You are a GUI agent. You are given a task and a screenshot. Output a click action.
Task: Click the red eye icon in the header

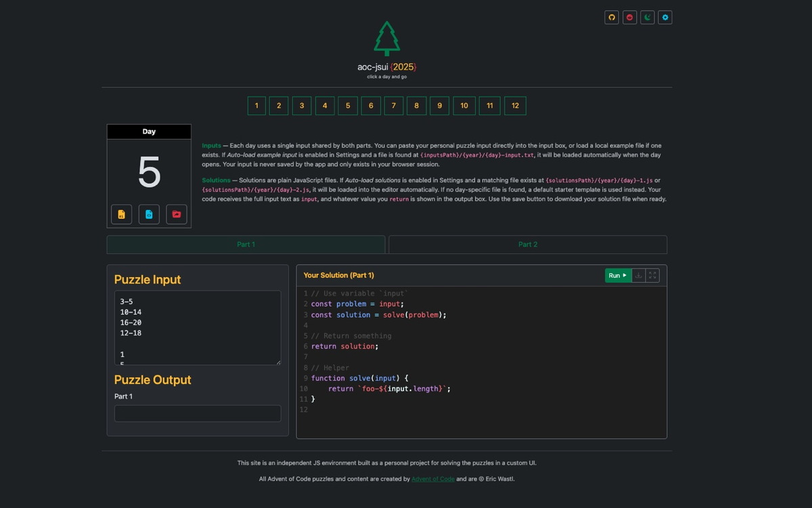pyautogui.click(x=629, y=17)
